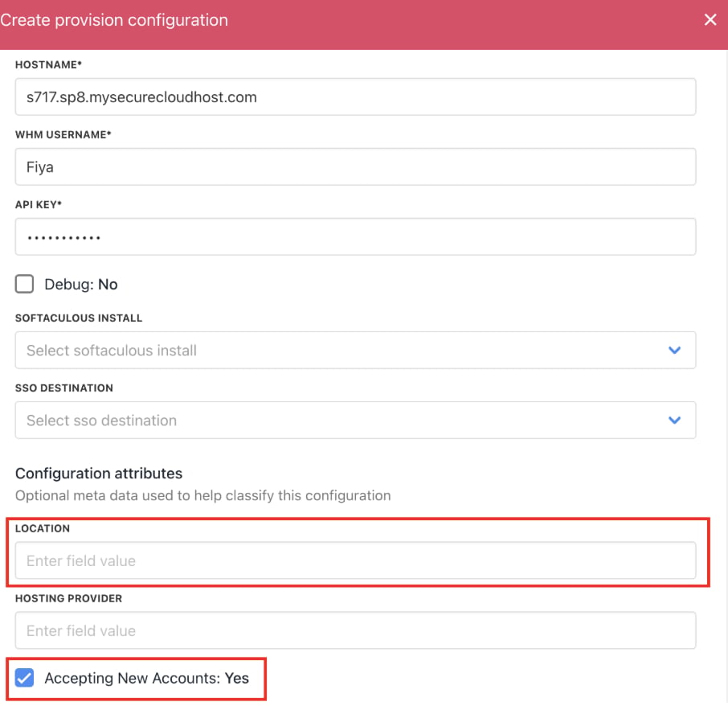The height and width of the screenshot is (706, 728).
Task: Click the Hosting Provider field value box
Action: (355, 630)
